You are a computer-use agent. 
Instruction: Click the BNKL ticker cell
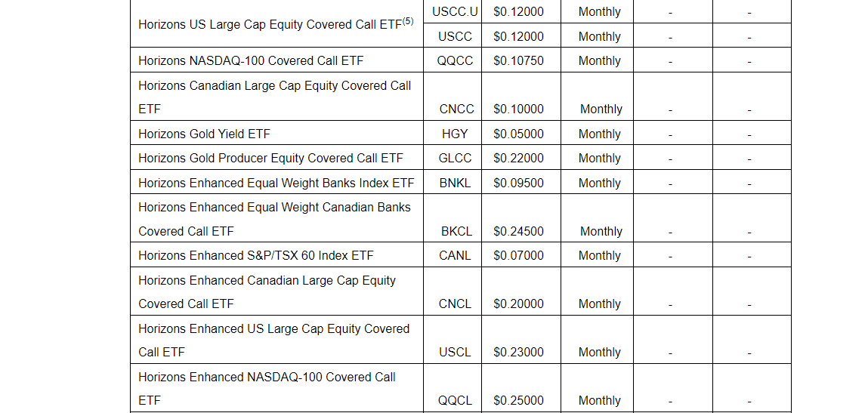coord(455,183)
